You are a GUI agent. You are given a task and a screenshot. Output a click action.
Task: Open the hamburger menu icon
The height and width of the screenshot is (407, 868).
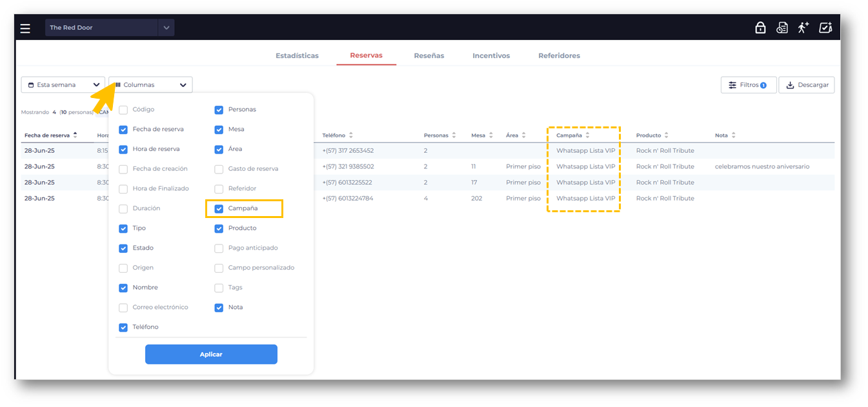tap(25, 28)
